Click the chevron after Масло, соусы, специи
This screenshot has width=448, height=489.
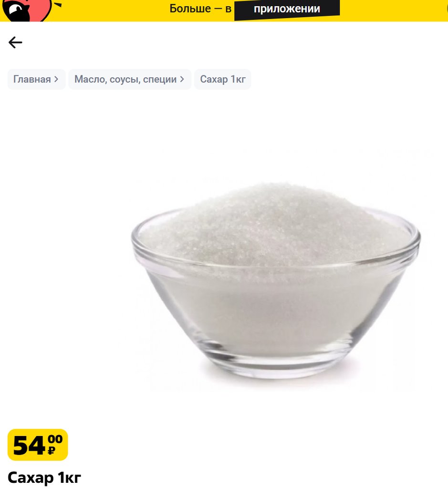pos(182,79)
